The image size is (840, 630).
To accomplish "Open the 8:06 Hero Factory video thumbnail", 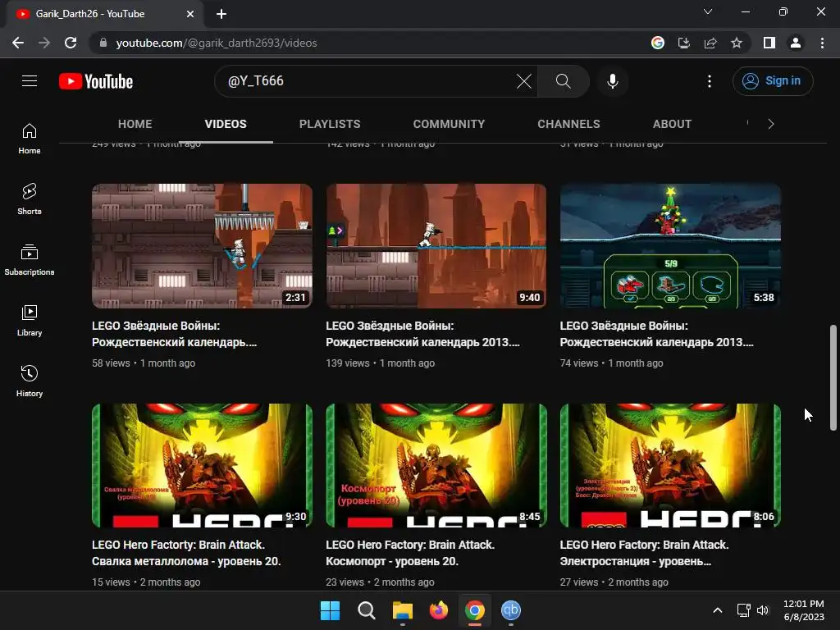I will tap(670, 465).
